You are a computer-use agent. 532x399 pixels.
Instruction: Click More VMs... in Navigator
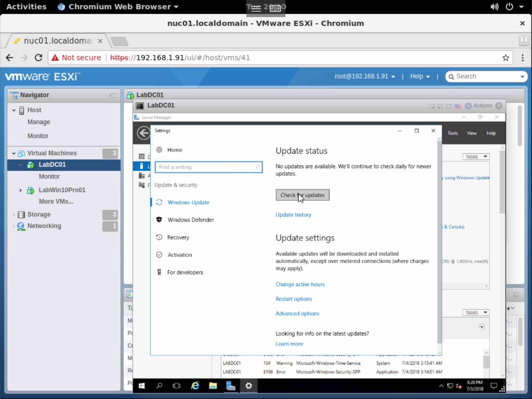[56, 201]
